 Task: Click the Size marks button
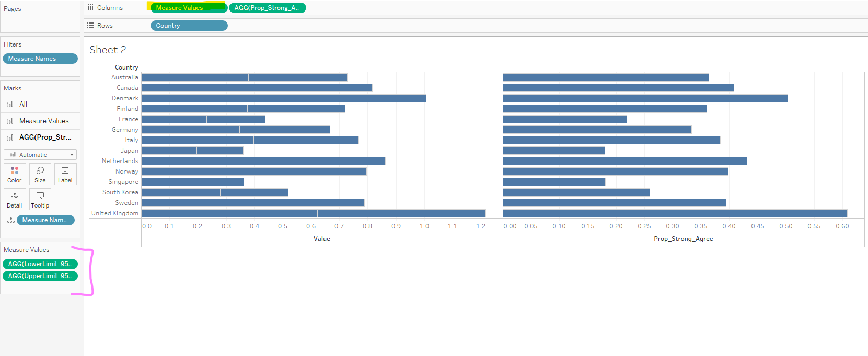pos(40,174)
